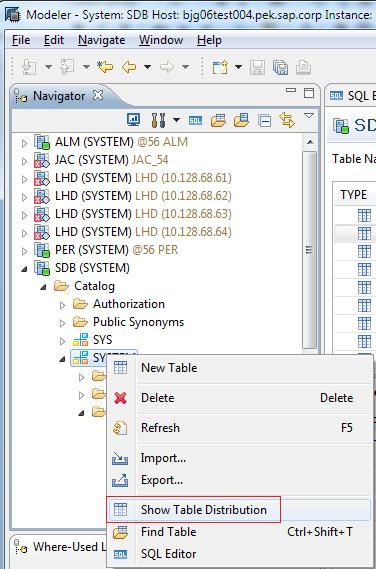Expand the JAC (SYSTEM) node
The height and width of the screenshot is (569, 376).
pos(24,160)
